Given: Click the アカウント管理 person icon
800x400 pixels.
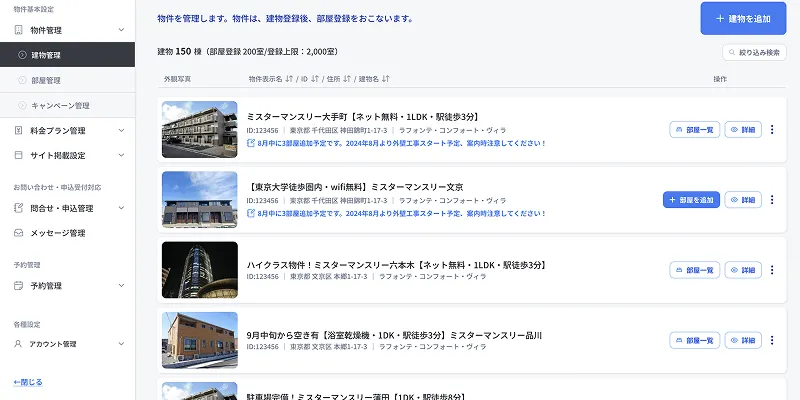Looking at the screenshot, I should (18, 344).
